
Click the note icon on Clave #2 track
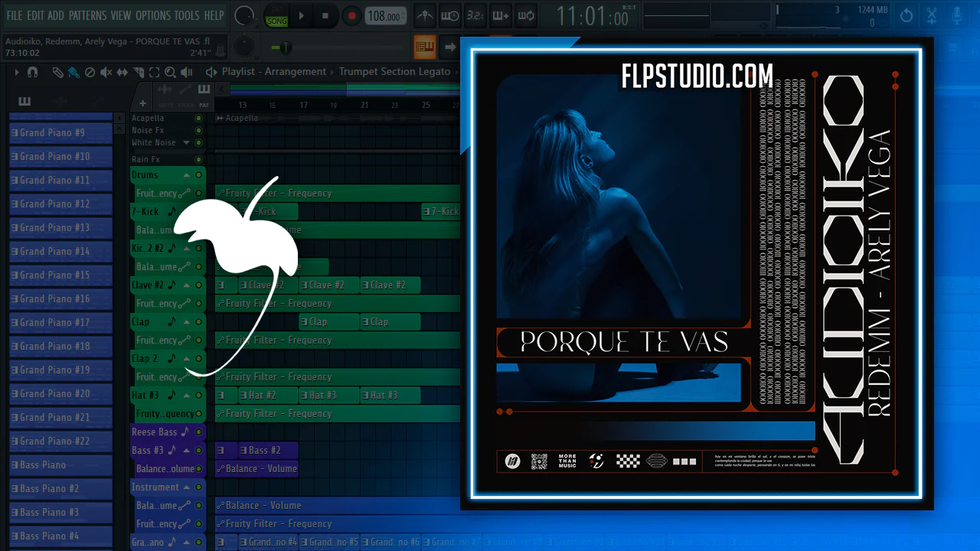(x=171, y=285)
